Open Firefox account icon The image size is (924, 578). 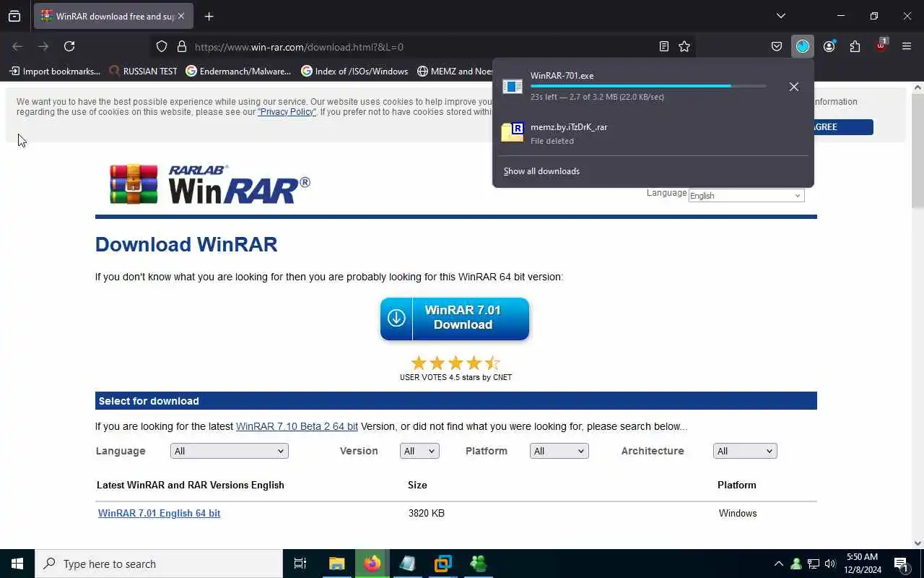tap(829, 46)
